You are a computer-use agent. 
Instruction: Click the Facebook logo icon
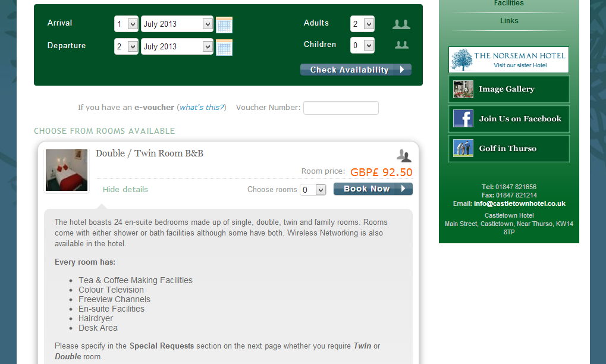pyautogui.click(x=463, y=118)
